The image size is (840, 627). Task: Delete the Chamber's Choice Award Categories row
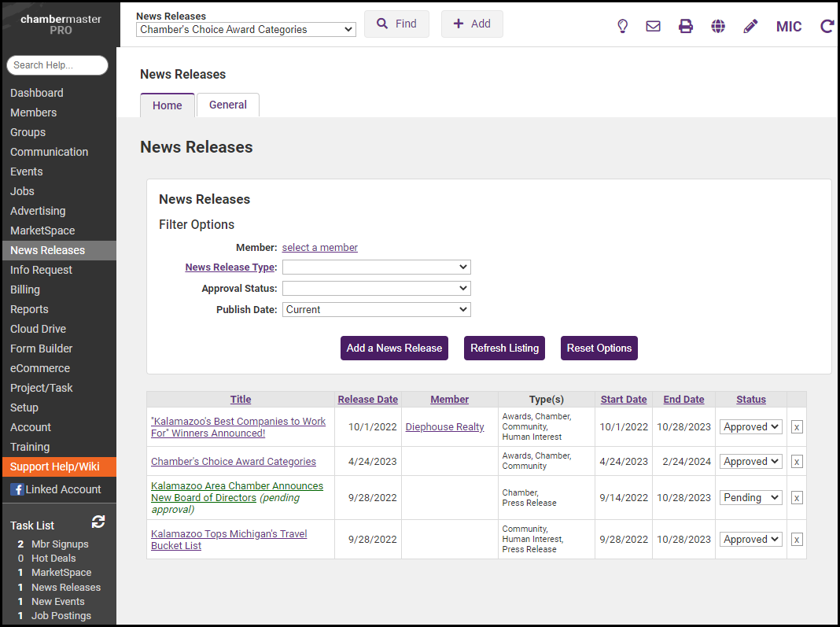pos(797,462)
